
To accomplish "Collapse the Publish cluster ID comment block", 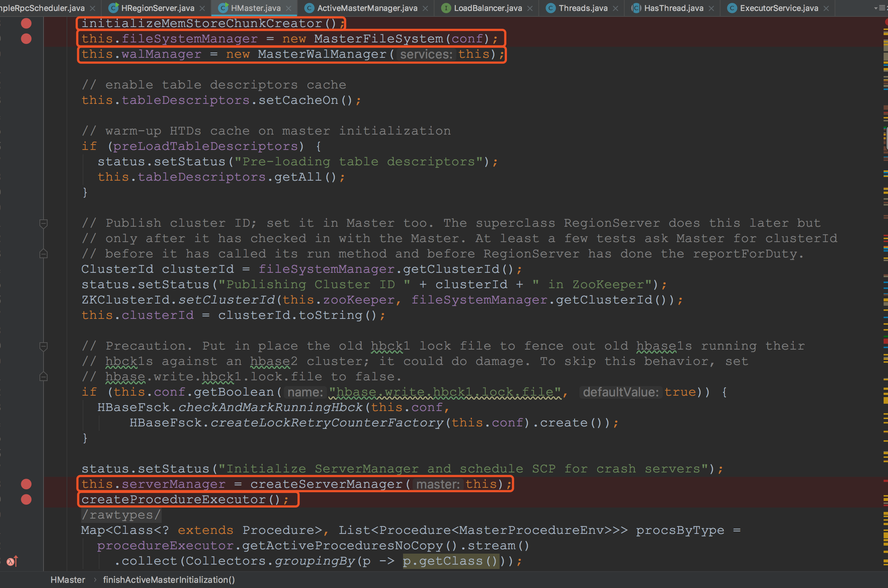I will pyautogui.click(x=44, y=223).
